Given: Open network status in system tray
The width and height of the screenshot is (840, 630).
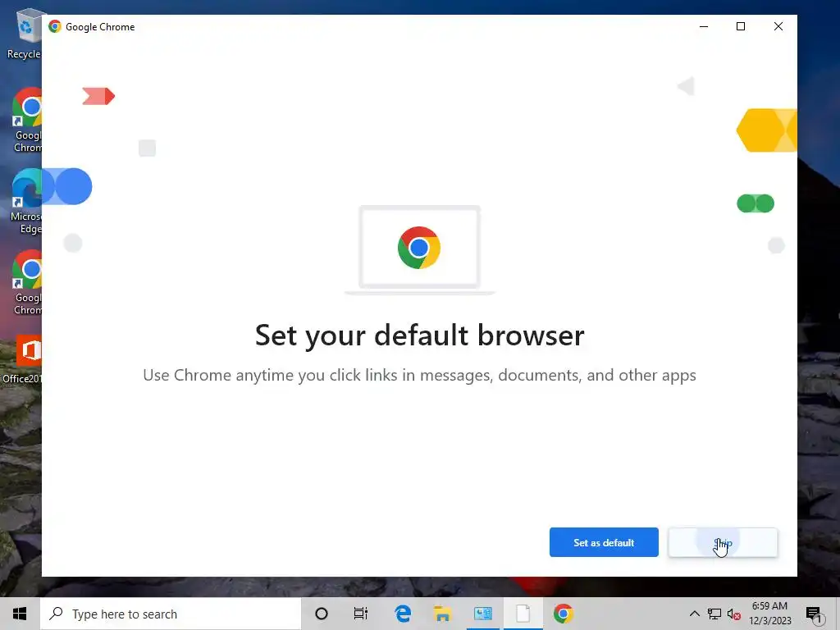Looking at the screenshot, I should pos(714,614).
